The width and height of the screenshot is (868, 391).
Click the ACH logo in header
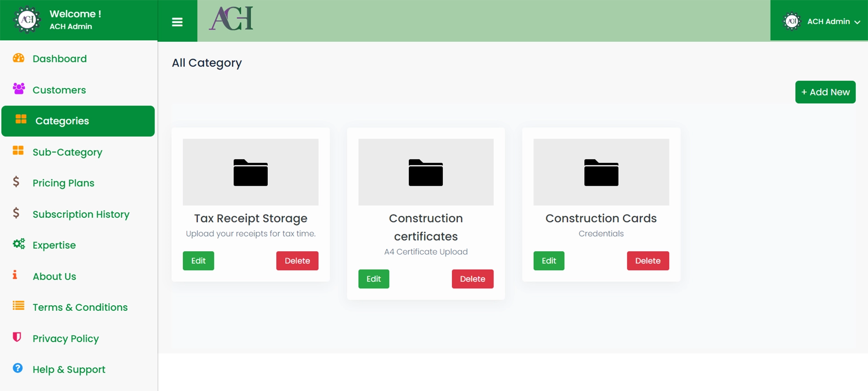coord(231,19)
